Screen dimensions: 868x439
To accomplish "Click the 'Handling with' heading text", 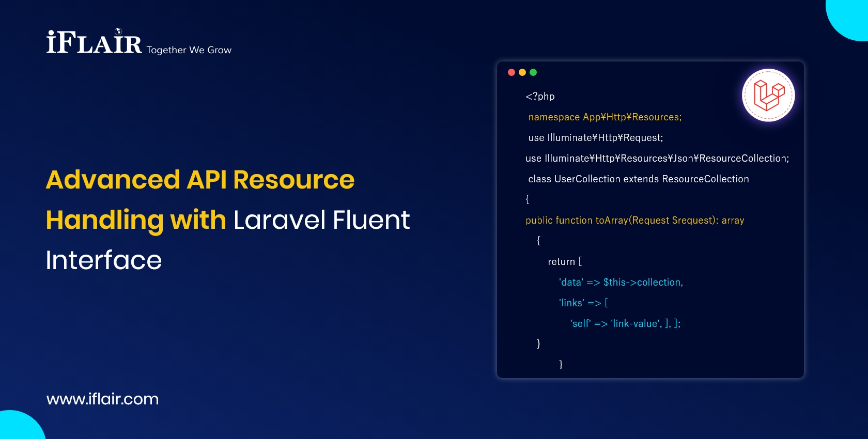I will (x=136, y=221).
